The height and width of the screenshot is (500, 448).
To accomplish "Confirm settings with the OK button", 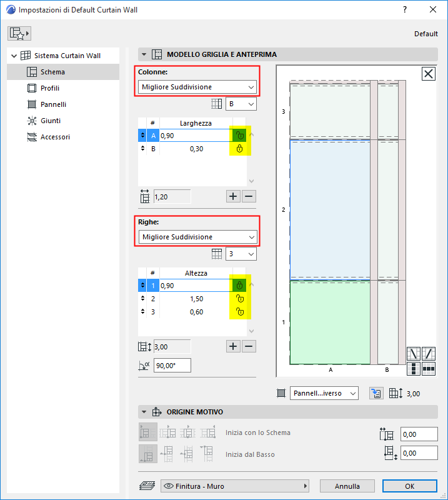I will (410, 486).
